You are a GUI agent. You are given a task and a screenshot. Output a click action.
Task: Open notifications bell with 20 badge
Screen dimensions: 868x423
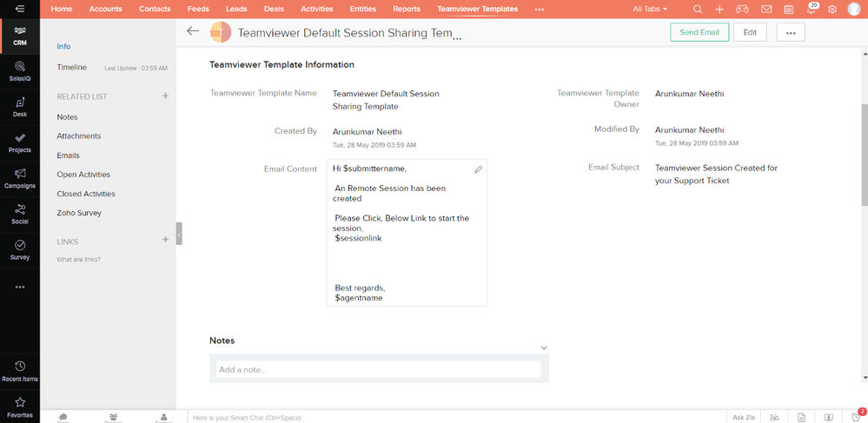pos(812,9)
